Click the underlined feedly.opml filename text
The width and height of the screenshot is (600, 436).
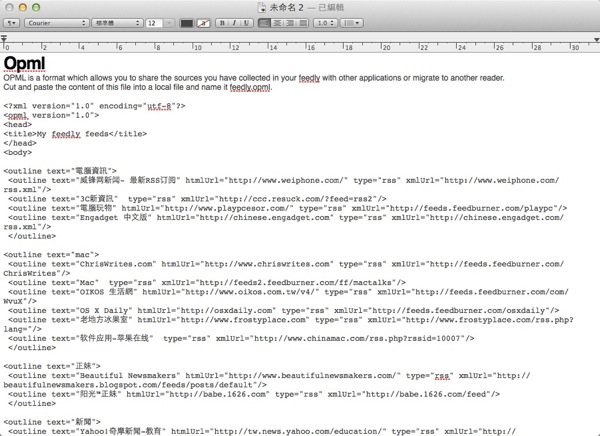(x=250, y=87)
